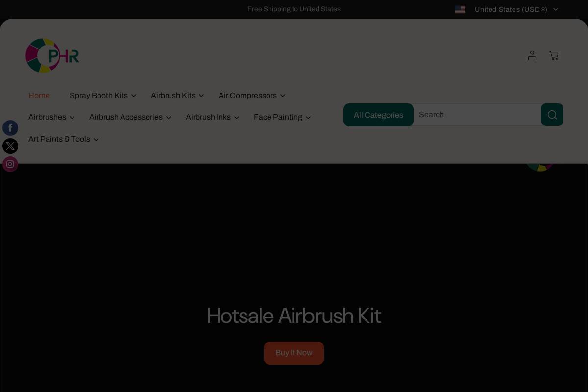Open the Instagram social icon
This screenshot has height=392, width=588.
point(10,164)
